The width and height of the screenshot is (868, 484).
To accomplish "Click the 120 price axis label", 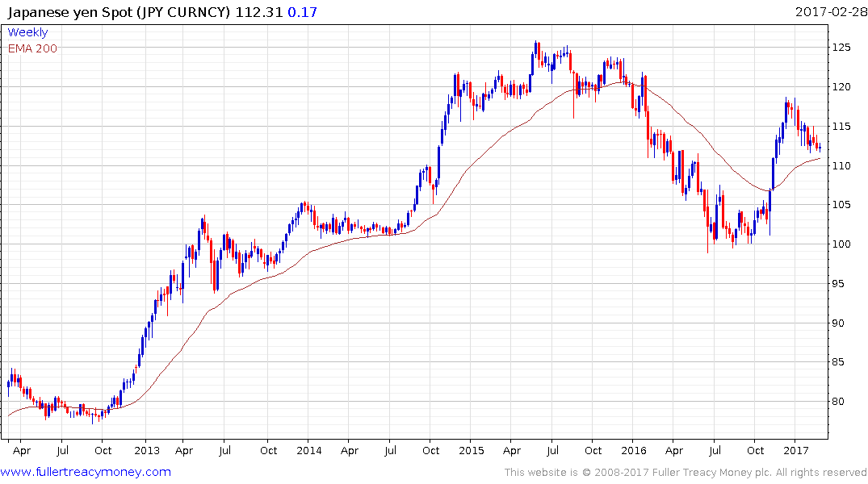I will (841, 87).
